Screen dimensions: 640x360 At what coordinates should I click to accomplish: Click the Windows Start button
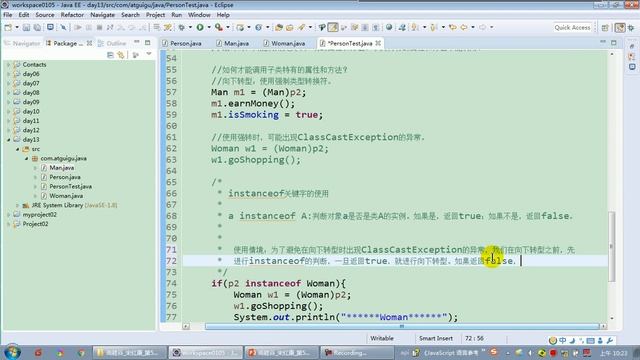click(x=13, y=352)
